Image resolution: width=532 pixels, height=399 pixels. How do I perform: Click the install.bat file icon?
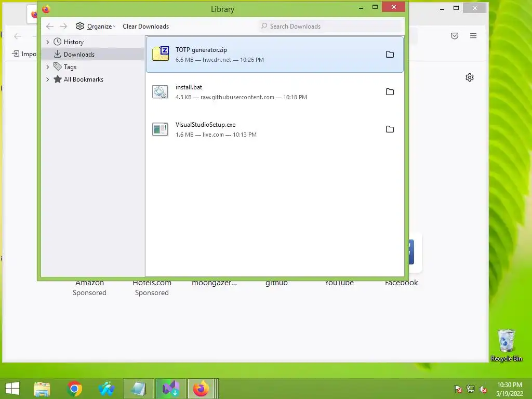click(160, 91)
